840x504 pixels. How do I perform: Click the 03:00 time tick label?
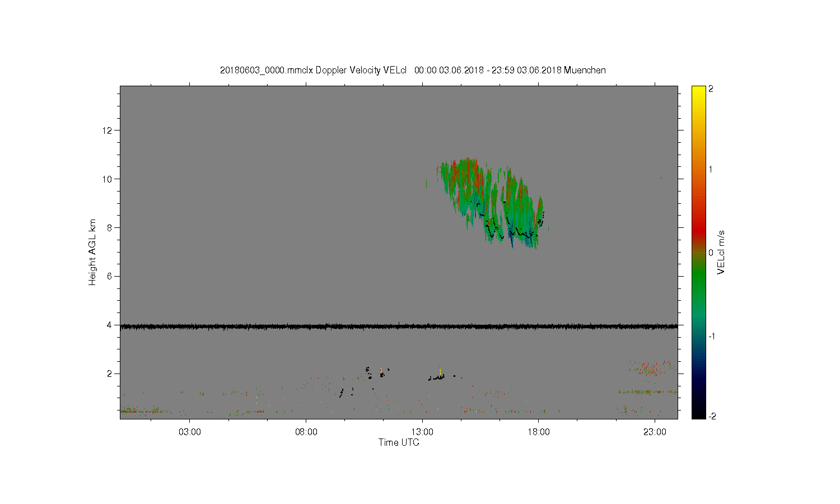click(190, 432)
